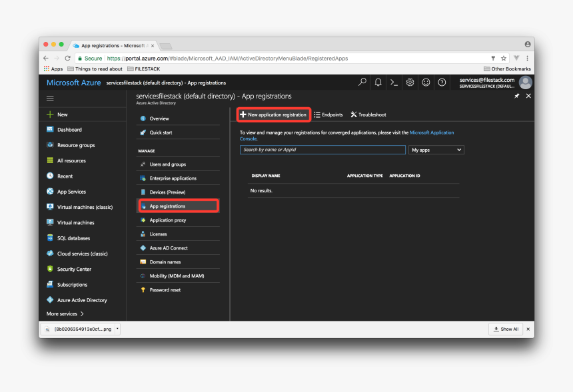Launch Cloud Shell from the header
The width and height of the screenshot is (573, 392).
click(x=394, y=83)
